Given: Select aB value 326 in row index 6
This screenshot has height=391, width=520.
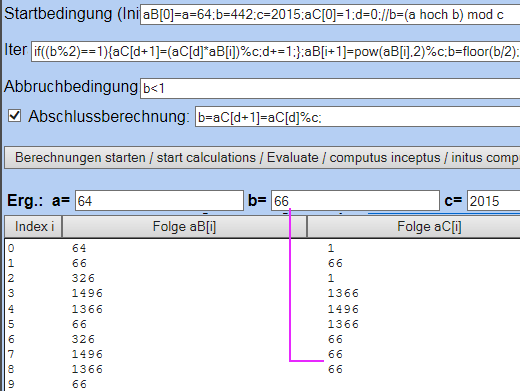Looking at the screenshot, I should coord(83,339).
